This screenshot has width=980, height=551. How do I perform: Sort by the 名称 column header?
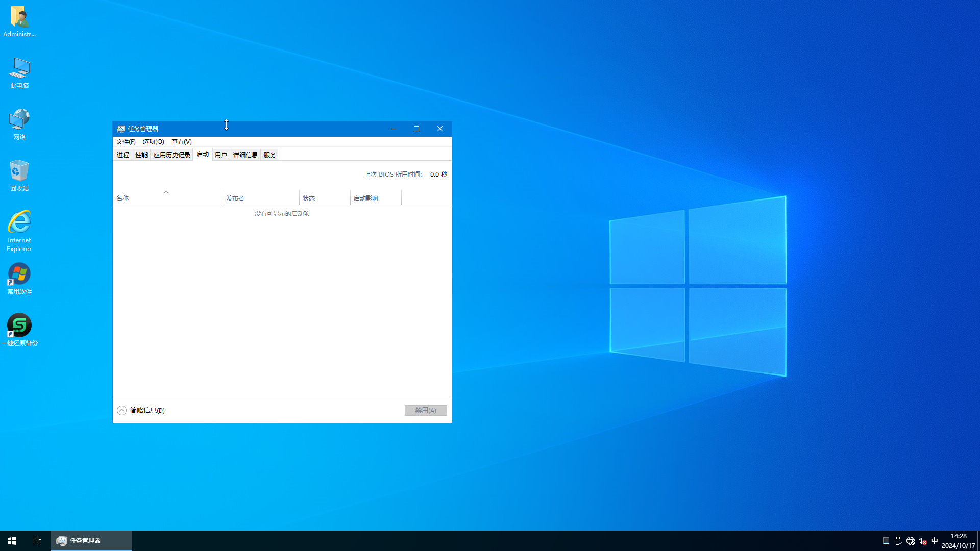[168, 198]
